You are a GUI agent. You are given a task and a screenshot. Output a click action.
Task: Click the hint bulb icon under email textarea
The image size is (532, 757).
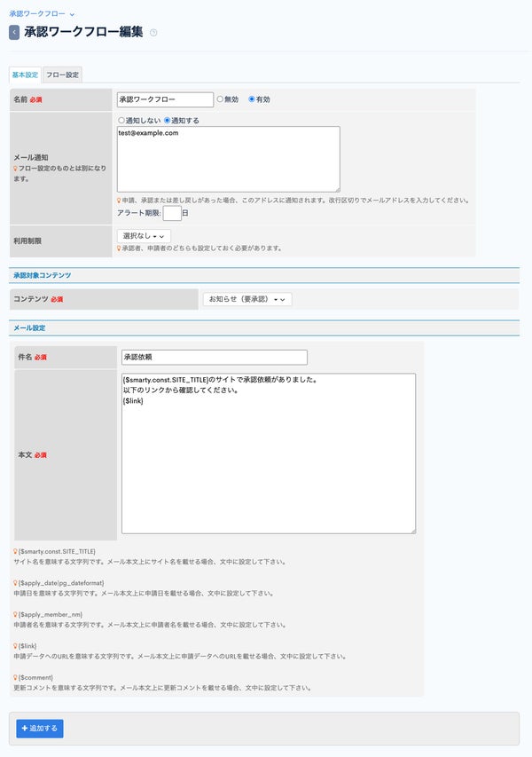click(119, 201)
